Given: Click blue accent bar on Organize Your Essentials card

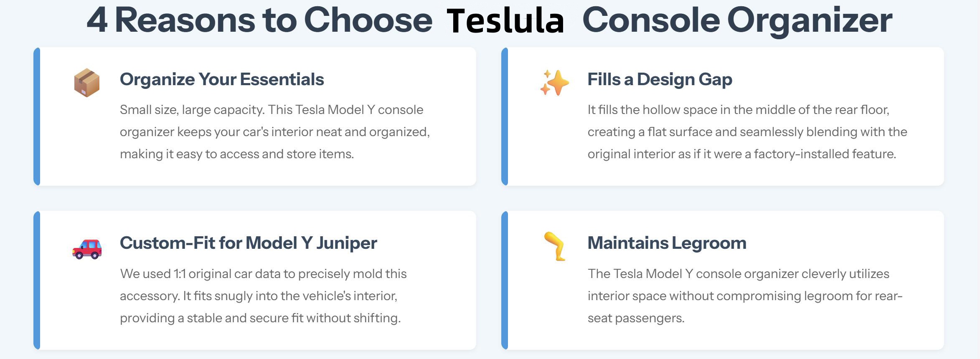Looking at the screenshot, I should click(37, 116).
